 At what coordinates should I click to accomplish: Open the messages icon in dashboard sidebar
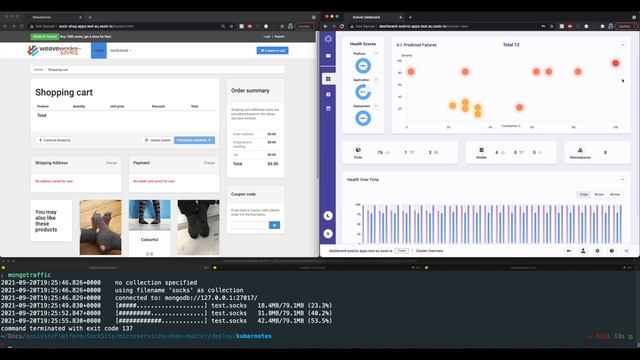click(328, 56)
